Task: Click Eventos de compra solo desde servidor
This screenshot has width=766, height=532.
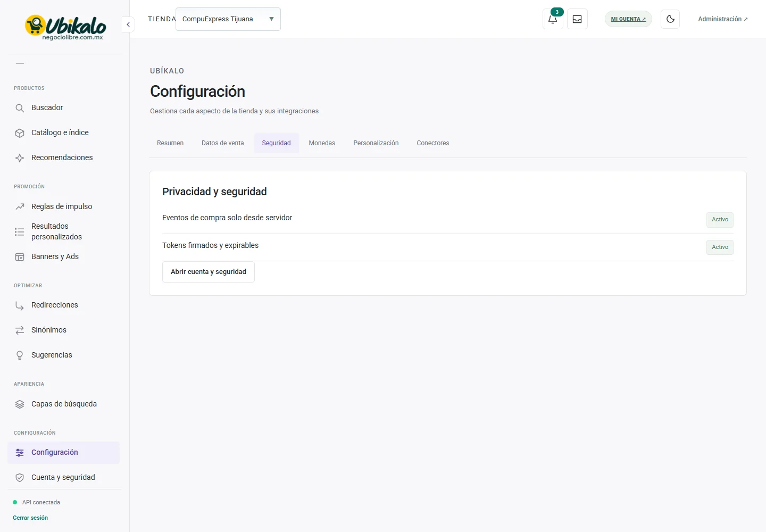Action: pyautogui.click(x=227, y=218)
